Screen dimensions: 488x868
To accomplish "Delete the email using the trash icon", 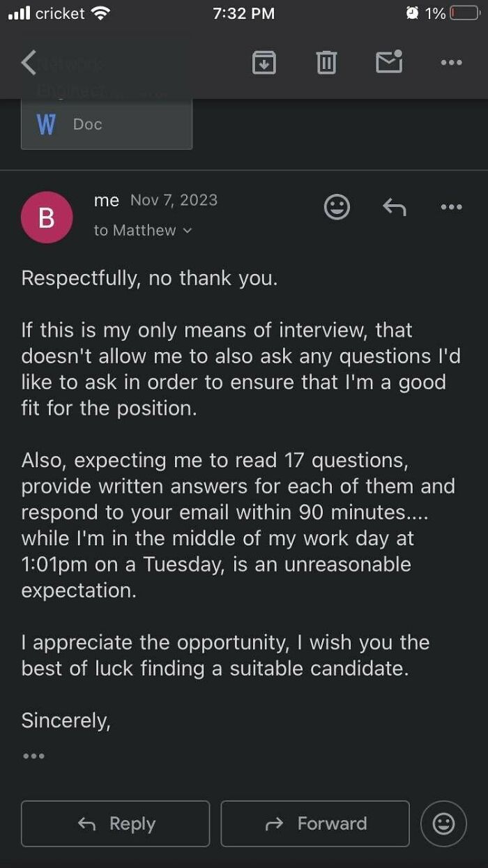I will (x=326, y=62).
